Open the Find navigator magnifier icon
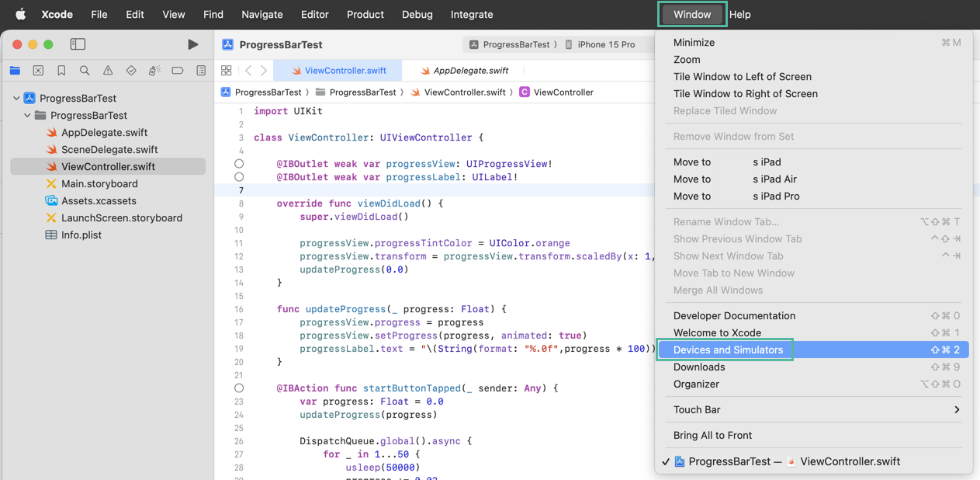The width and height of the screenshot is (980, 480). point(85,71)
